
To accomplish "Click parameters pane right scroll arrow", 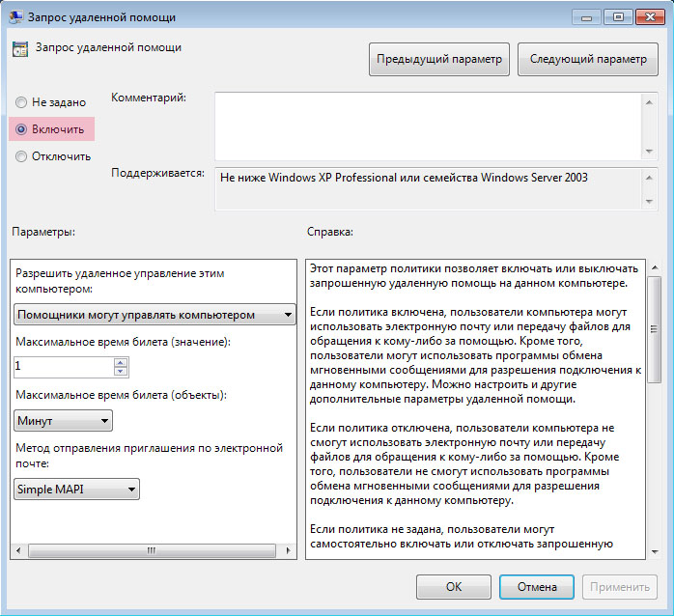I will (x=288, y=550).
